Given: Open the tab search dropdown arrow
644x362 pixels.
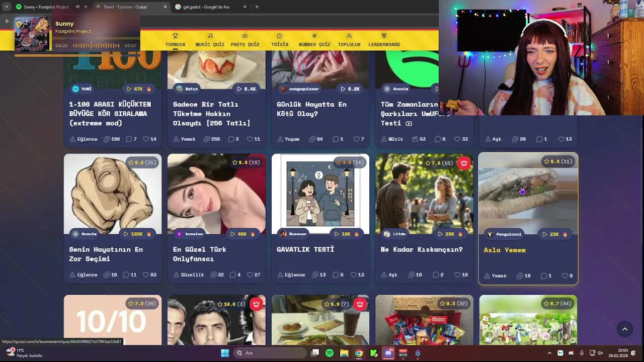Looking at the screenshot, I should tap(6, 7).
